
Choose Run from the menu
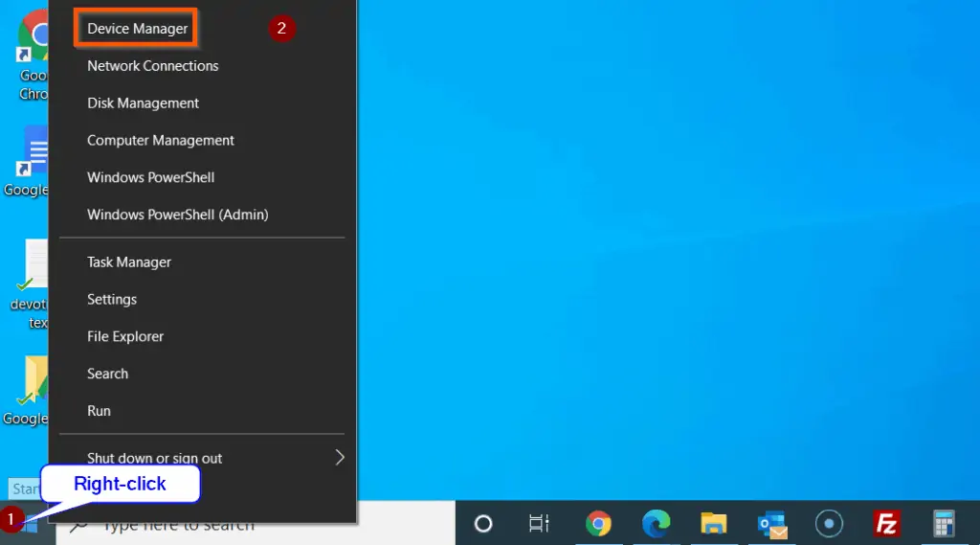pos(99,411)
